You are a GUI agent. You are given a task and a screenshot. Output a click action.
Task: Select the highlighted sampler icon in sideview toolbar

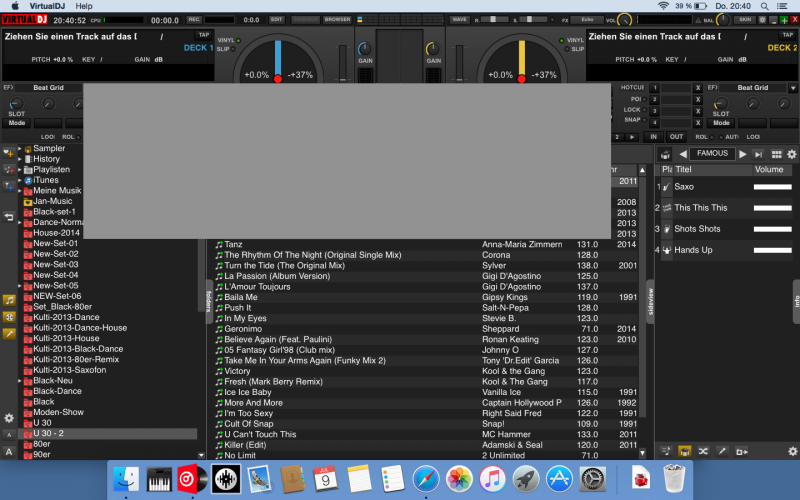click(x=685, y=452)
